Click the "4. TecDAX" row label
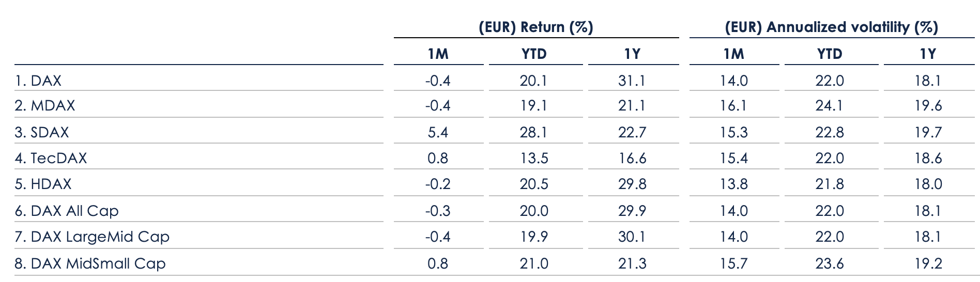 (x=51, y=158)
